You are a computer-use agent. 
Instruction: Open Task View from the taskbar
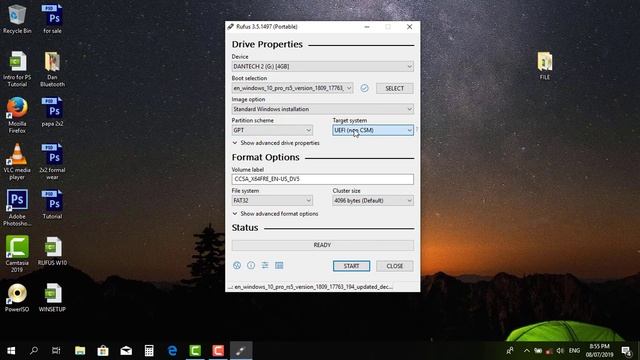56,350
